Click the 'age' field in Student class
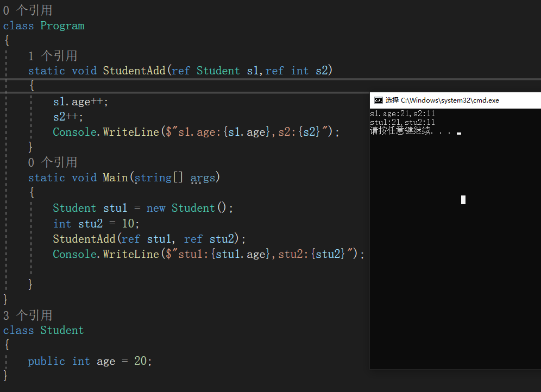 pos(106,362)
